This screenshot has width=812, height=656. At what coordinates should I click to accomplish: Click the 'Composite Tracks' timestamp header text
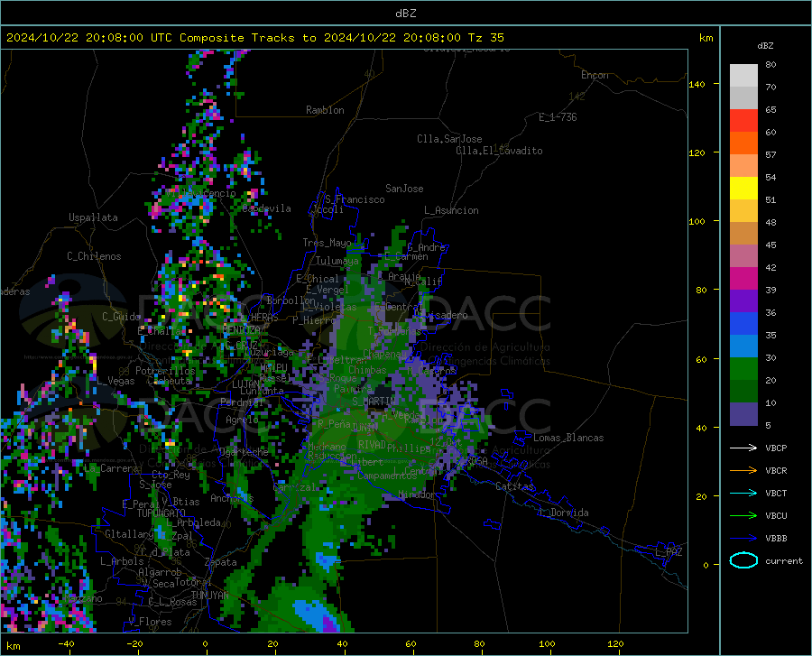point(254,38)
